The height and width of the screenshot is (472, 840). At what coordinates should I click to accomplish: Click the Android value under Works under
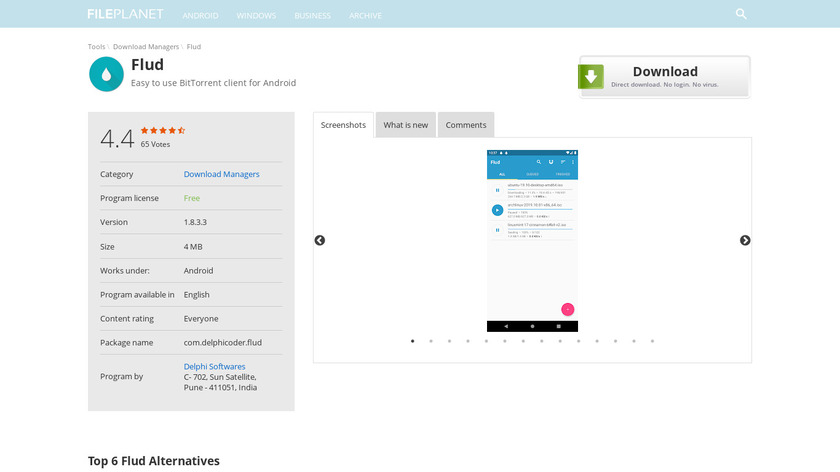click(x=198, y=271)
